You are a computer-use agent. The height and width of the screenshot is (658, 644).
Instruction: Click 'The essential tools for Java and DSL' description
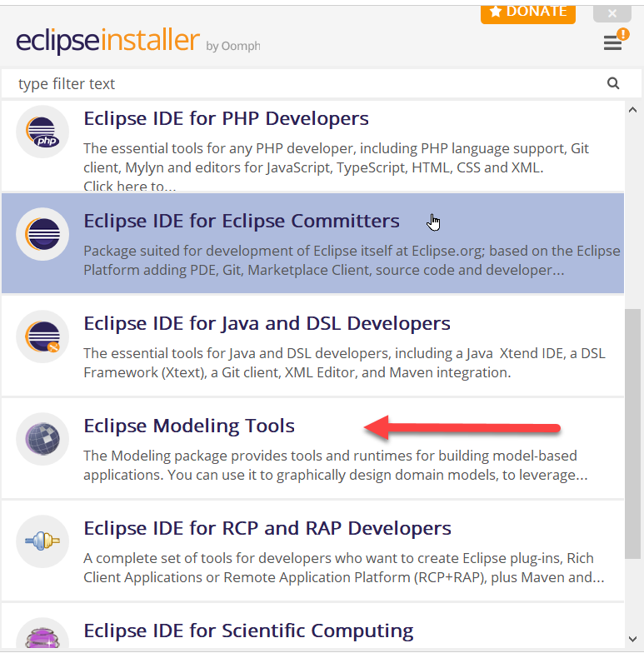point(344,363)
